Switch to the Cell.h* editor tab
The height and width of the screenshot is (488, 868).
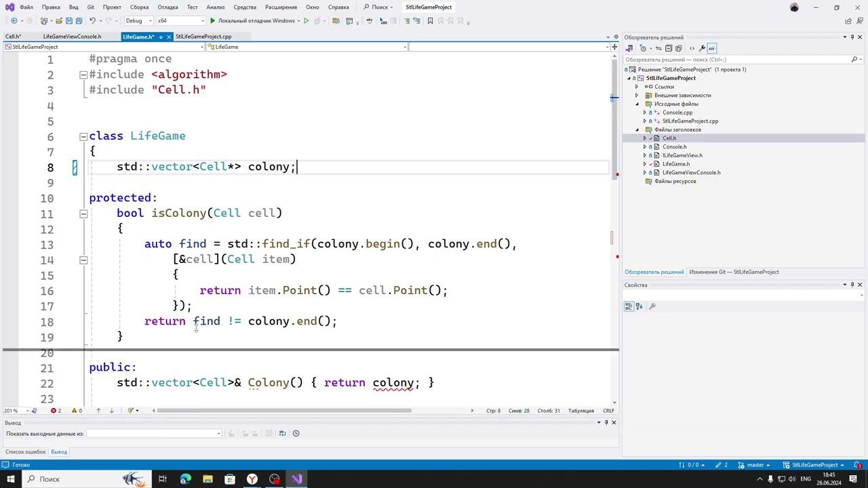pyautogui.click(x=14, y=37)
